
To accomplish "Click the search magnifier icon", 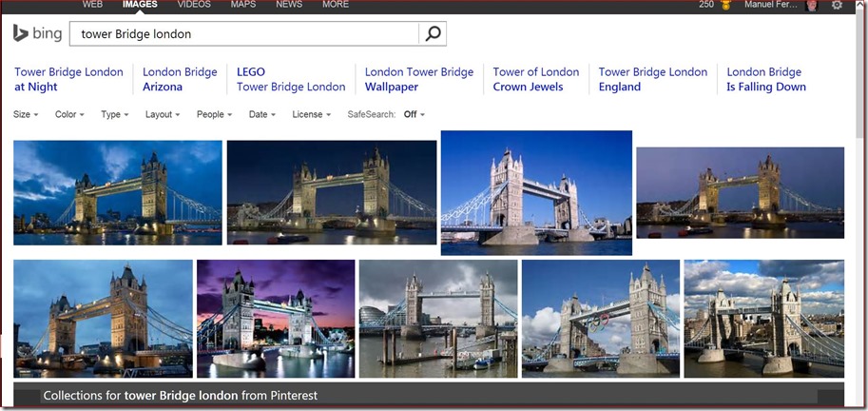I will [433, 34].
